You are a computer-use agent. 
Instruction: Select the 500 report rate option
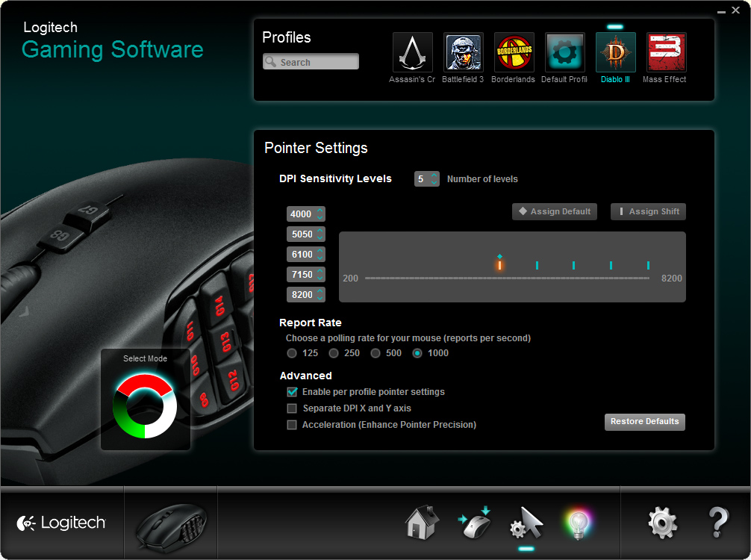point(375,353)
